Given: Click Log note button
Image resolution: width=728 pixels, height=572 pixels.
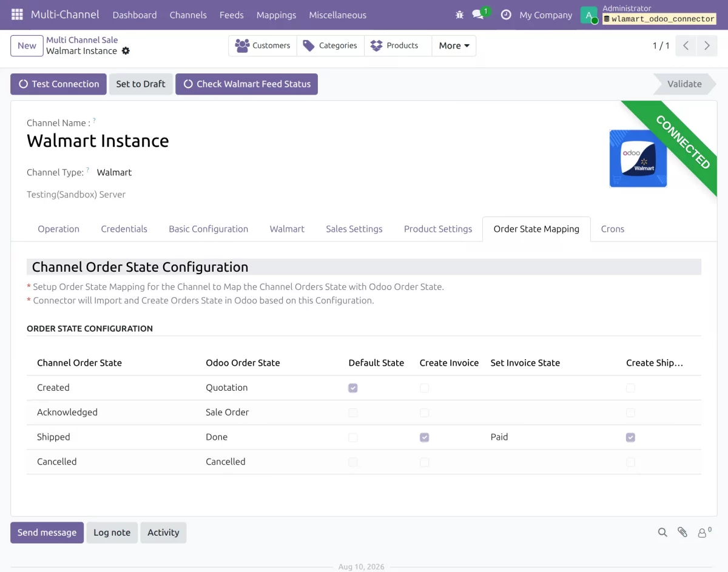Looking at the screenshot, I should [x=112, y=532].
